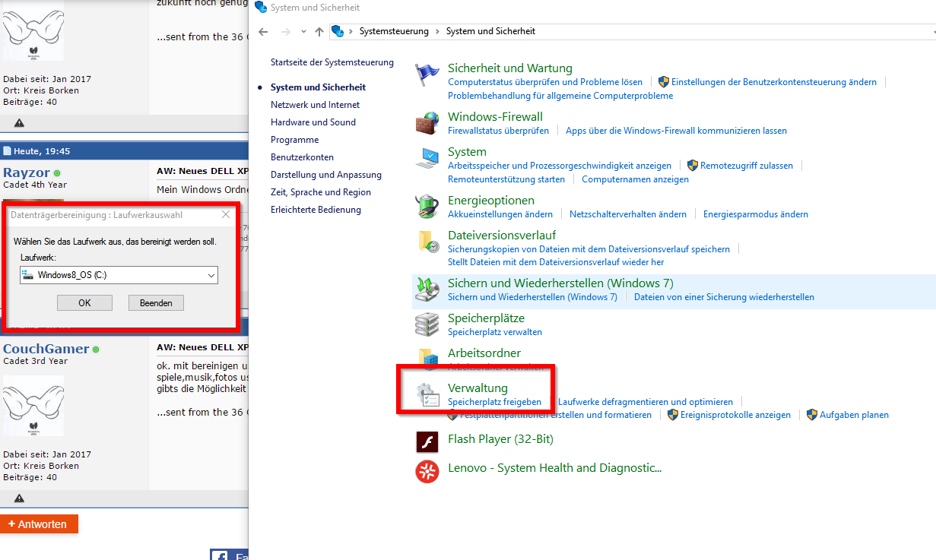
Task: Open Problembehandlung für allgemeine Computerprobleme
Action: click(x=560, y=96)
